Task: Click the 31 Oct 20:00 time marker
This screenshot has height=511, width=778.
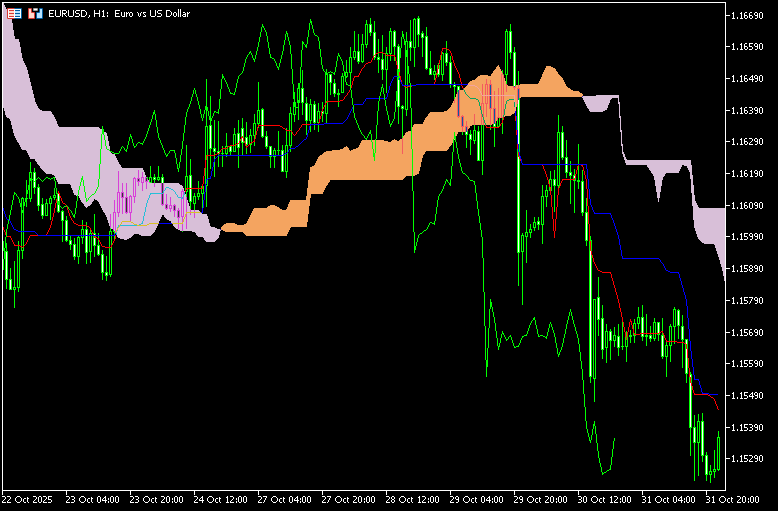Action: pyautogui.click(x=730, y=498)
